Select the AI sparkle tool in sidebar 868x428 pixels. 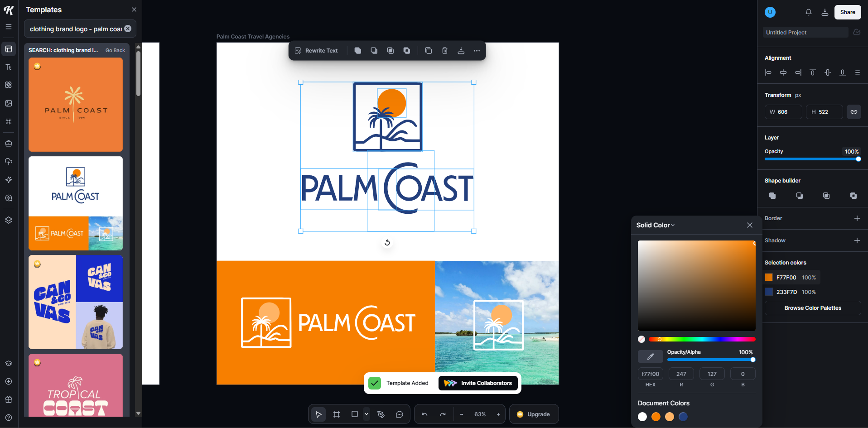click(8, 180)
